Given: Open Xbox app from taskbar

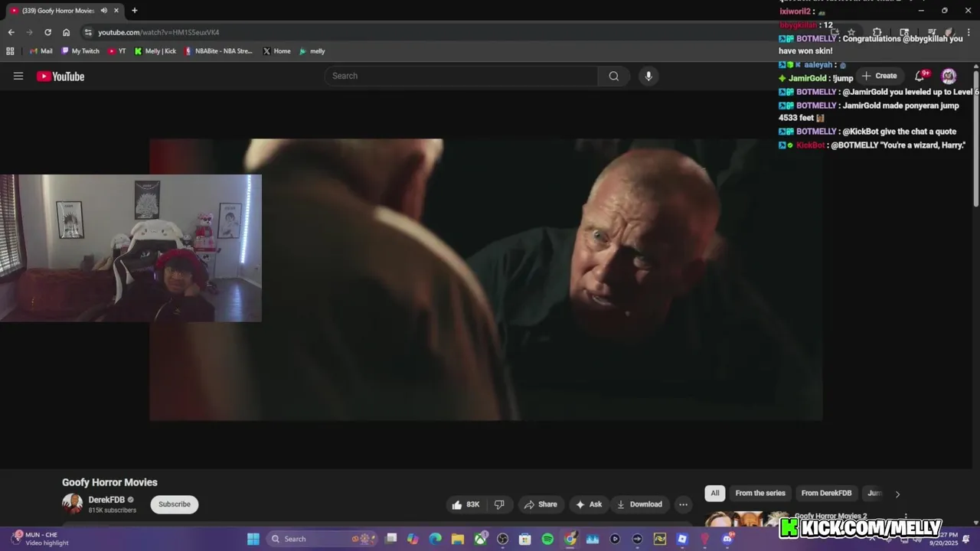Looking at the screenshot, I should (480, 539).
